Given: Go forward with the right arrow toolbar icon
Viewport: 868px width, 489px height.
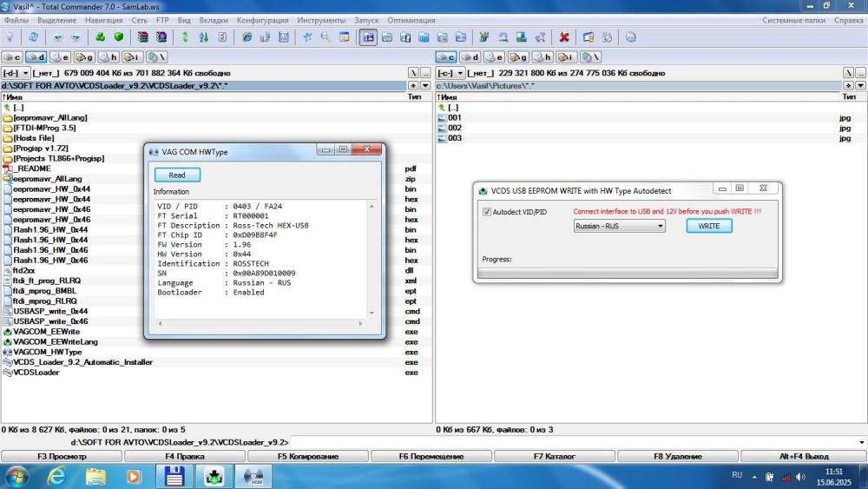Looking at the screenshot, I should click(76, 37).
